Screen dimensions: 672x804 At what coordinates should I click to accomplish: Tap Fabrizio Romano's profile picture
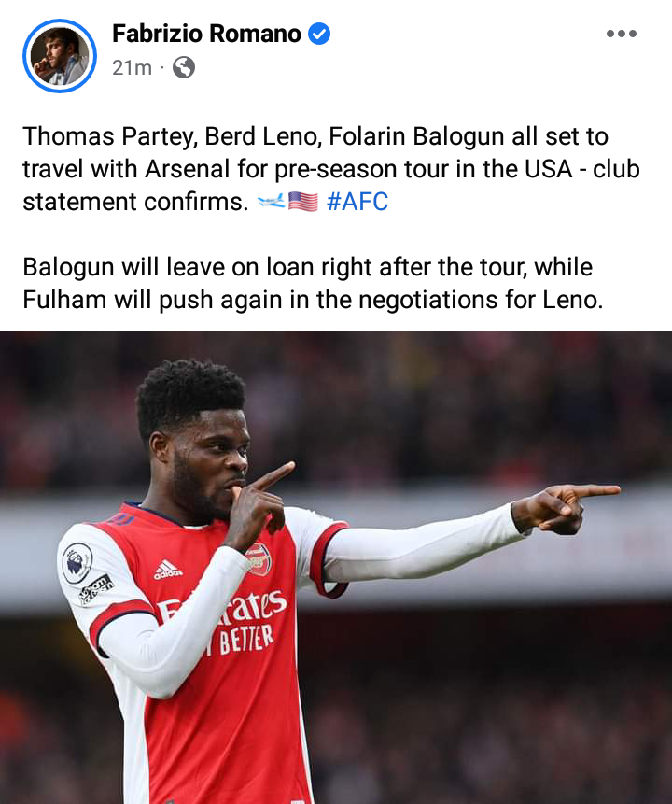click(60, 56)
